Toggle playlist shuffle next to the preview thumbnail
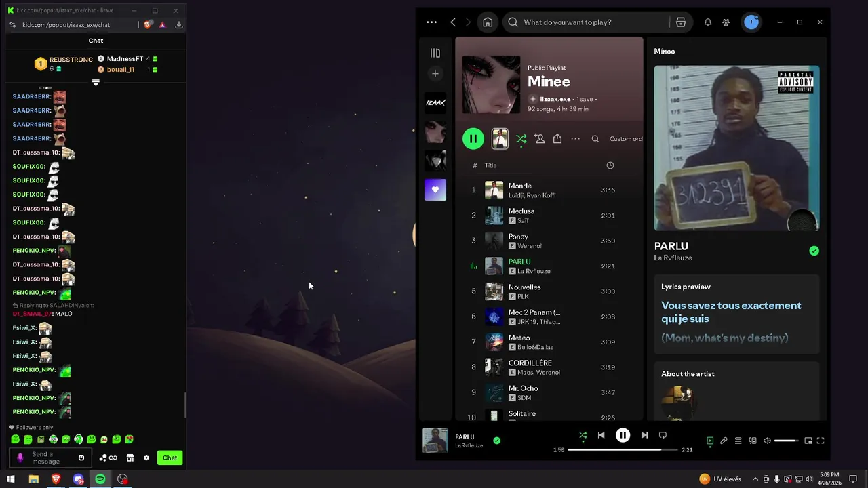 [x=521, y=139]
